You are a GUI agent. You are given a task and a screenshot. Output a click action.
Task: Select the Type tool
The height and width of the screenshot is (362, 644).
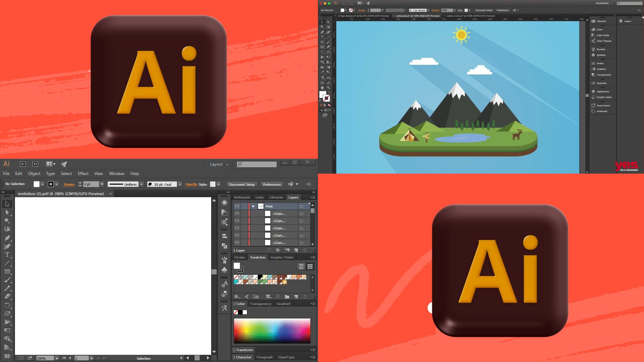(x=7, y=255)
